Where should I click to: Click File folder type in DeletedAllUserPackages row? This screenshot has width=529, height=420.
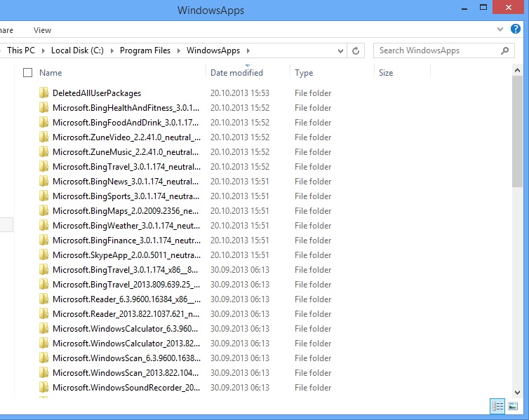click(313, 93)
